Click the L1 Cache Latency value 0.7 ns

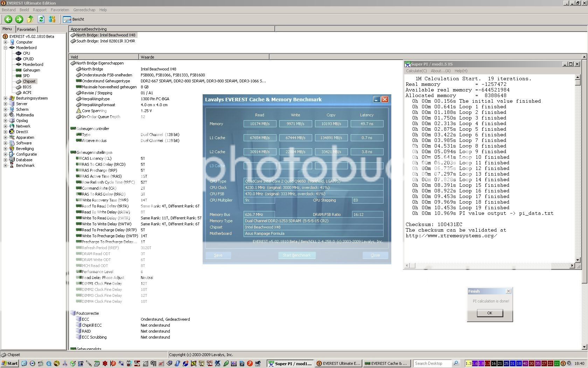click(x=367, y=138)
